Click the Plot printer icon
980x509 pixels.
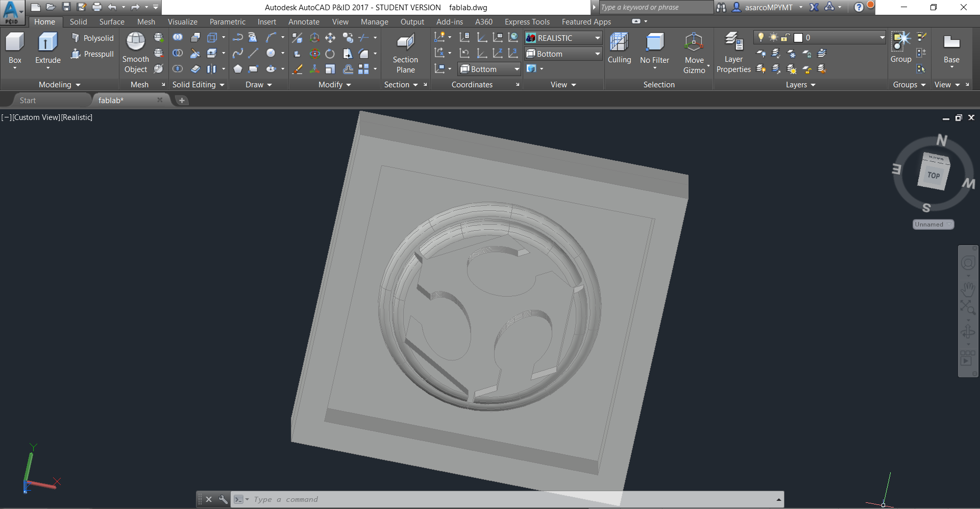97,7
